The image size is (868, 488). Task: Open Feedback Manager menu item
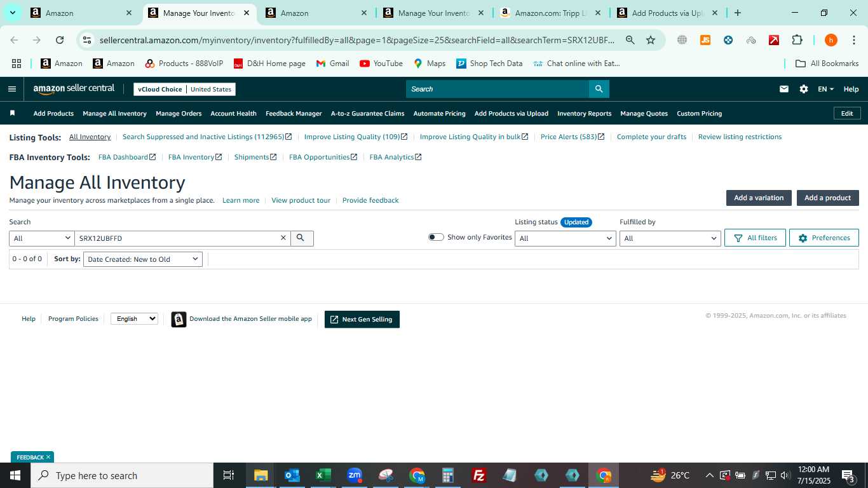point(294,113)
